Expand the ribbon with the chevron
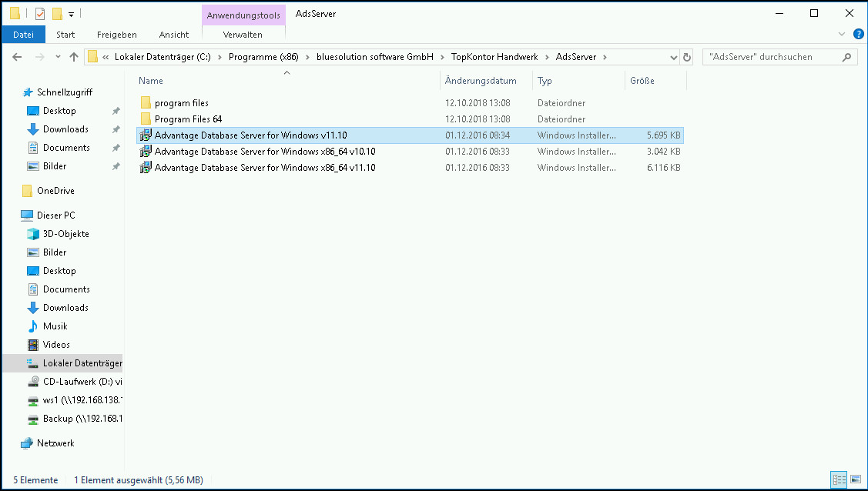This screenshot has height=491, width=868. click(842, 35)
